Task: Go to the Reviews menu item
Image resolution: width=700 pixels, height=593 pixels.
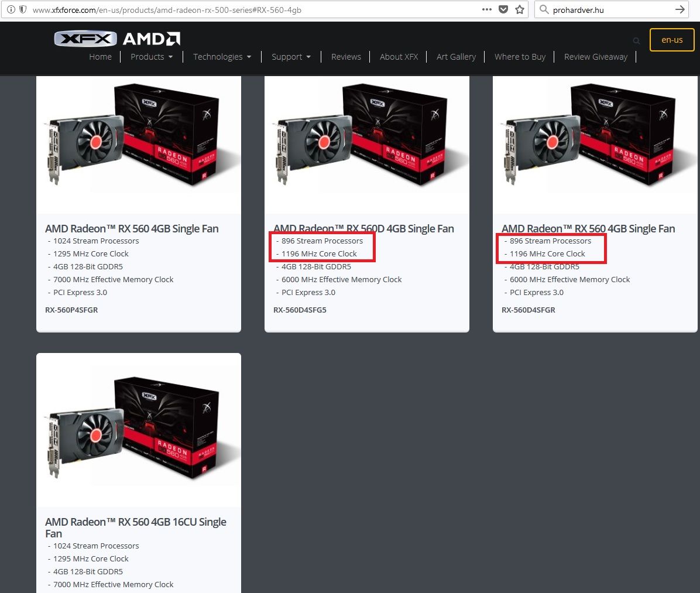Action: coord(346,57)
